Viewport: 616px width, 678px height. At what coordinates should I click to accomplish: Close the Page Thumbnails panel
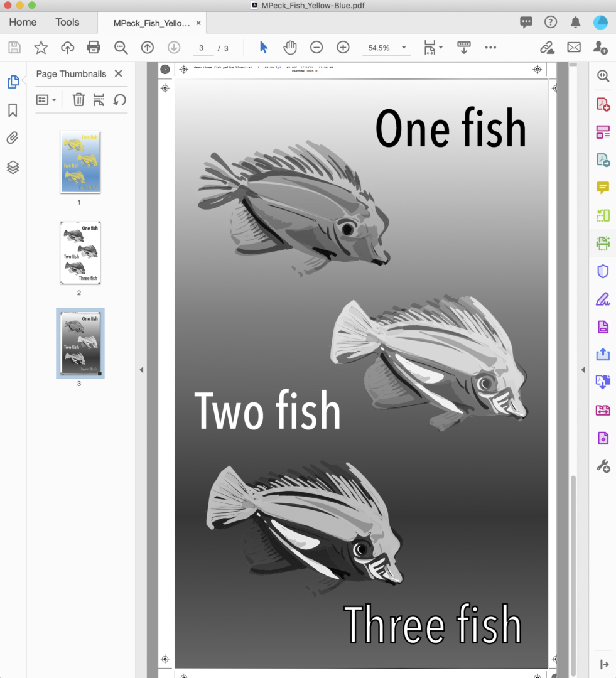[x=118, y=73]
